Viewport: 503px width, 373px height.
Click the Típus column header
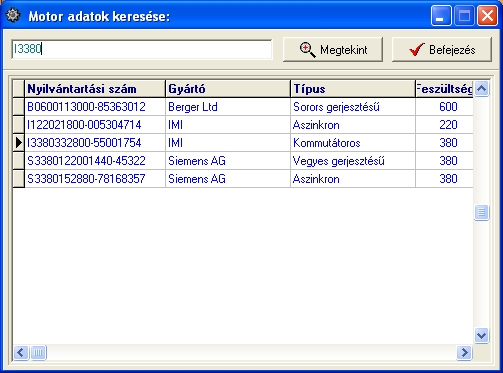point(353,89)
